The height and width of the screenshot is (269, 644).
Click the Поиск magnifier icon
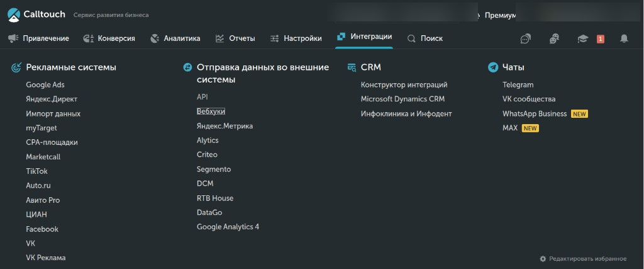pos(411,38)
